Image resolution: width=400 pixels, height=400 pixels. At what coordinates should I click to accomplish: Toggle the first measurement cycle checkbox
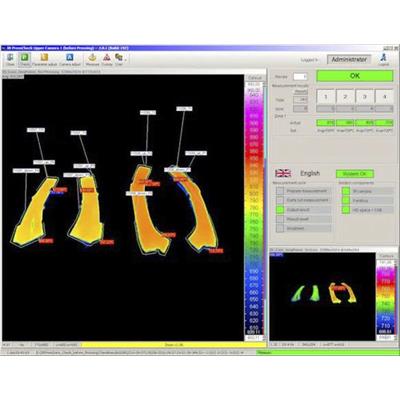pos(280,191)
